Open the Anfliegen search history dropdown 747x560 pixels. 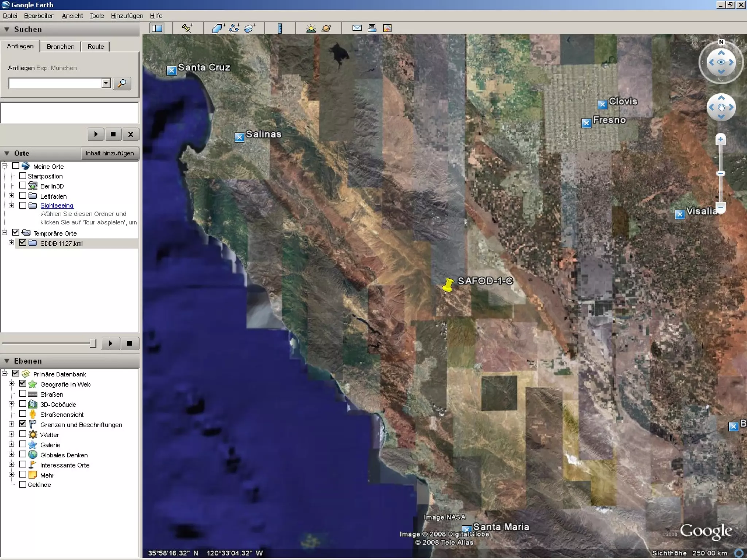106,83
